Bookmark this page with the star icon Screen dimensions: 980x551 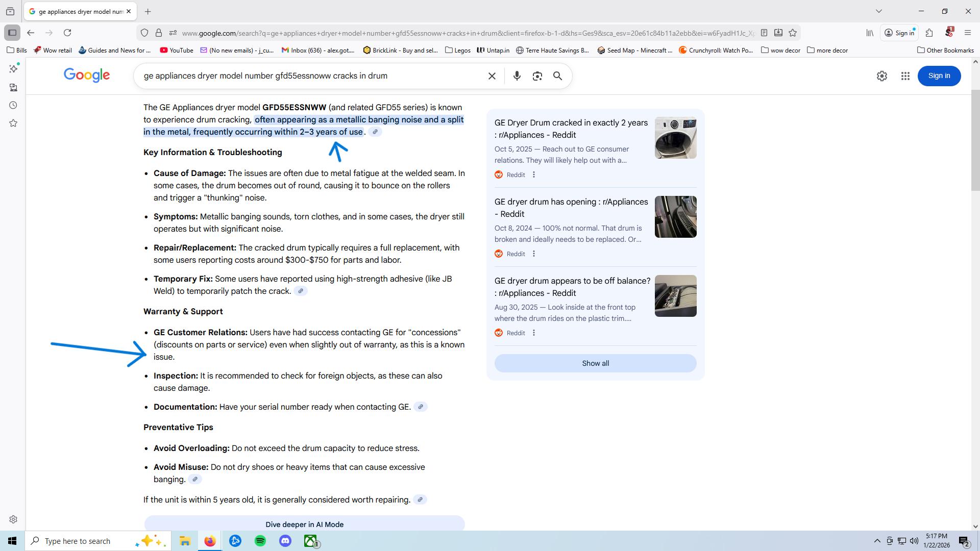tap(793, 33)
